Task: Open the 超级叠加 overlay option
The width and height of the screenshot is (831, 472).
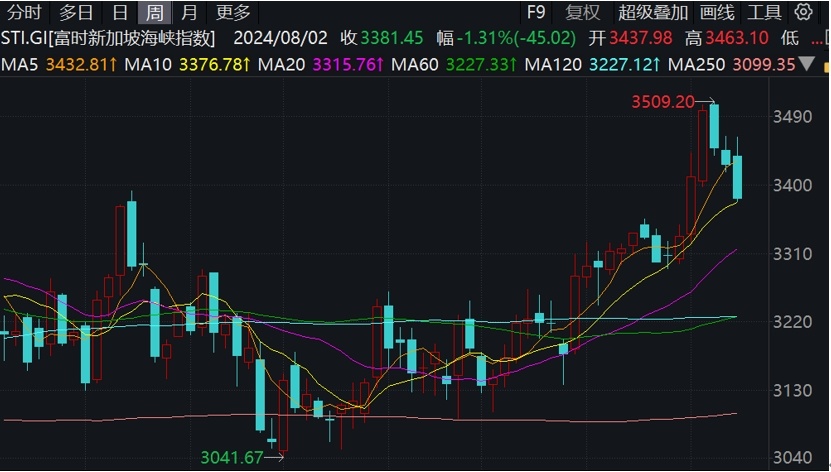Action: [x=652, y=12]
